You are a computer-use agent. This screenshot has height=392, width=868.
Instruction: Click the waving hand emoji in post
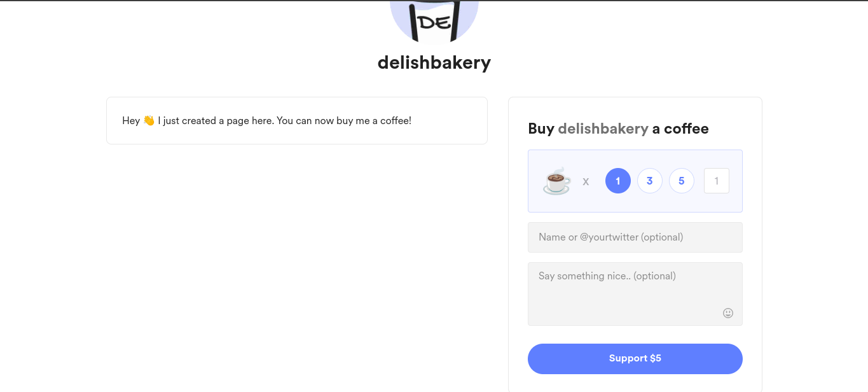[x=149, y=120]
